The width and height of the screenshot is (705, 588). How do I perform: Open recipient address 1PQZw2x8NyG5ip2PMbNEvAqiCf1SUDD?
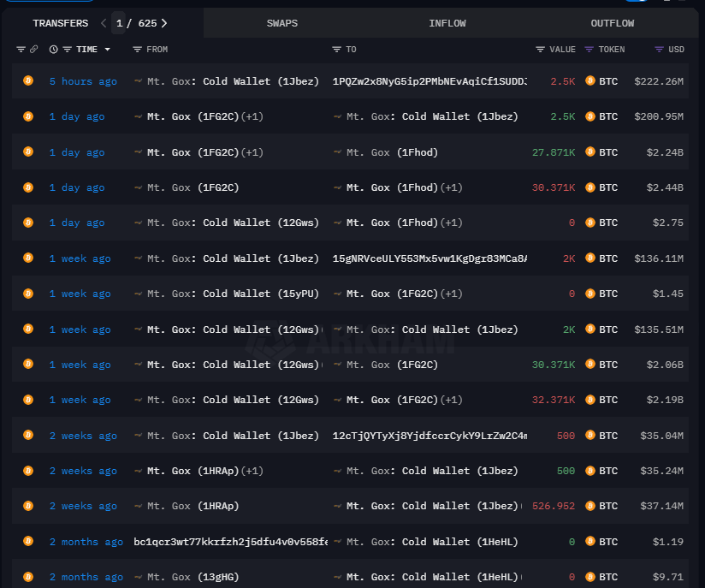[x=430, y=81]
